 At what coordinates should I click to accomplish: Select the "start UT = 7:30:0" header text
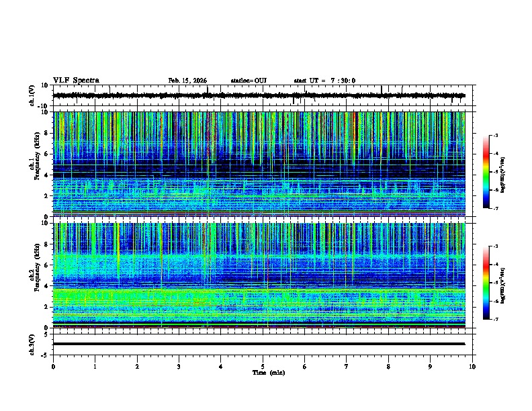[x=324, y=81]
